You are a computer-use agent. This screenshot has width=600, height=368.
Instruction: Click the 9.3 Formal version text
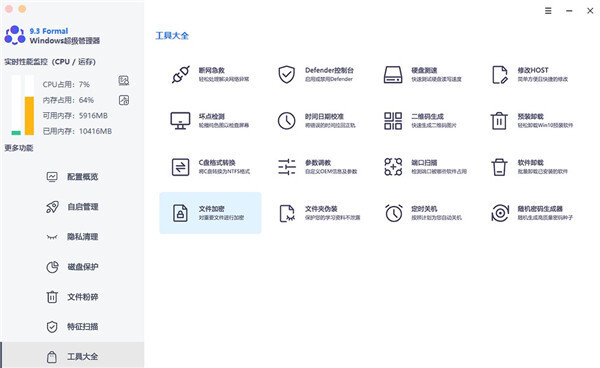pos(49,31)
